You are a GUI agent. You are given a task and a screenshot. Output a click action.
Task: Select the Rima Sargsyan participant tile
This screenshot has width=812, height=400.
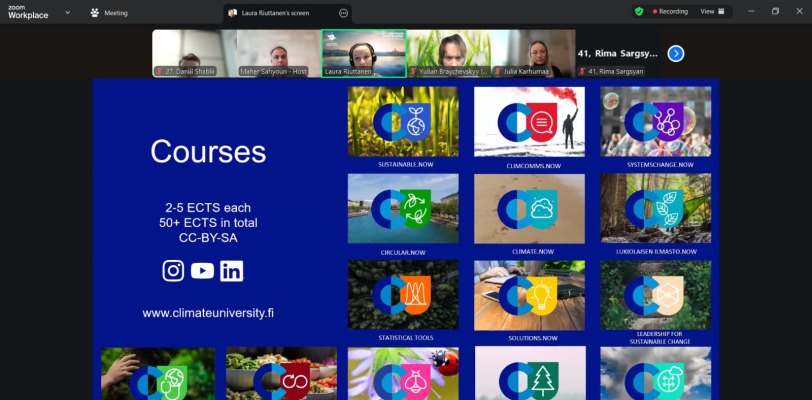point(618,53)
